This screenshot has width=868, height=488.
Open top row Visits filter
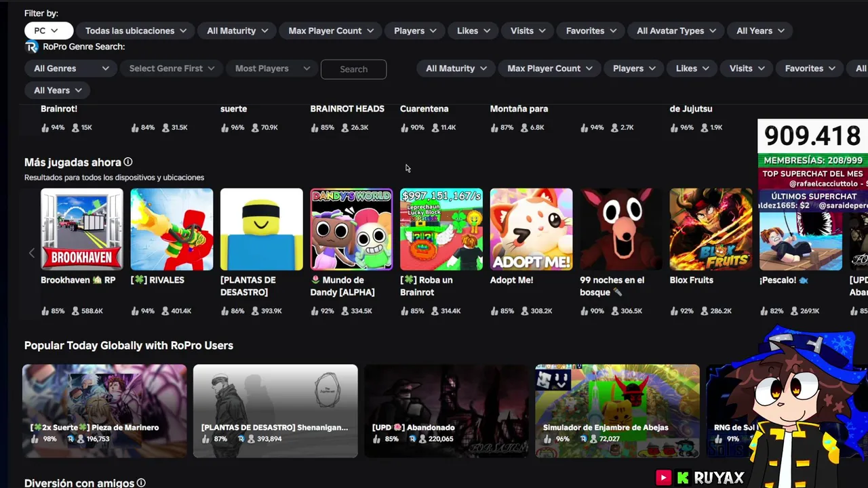pyautogui.click(x=528, y=30)
